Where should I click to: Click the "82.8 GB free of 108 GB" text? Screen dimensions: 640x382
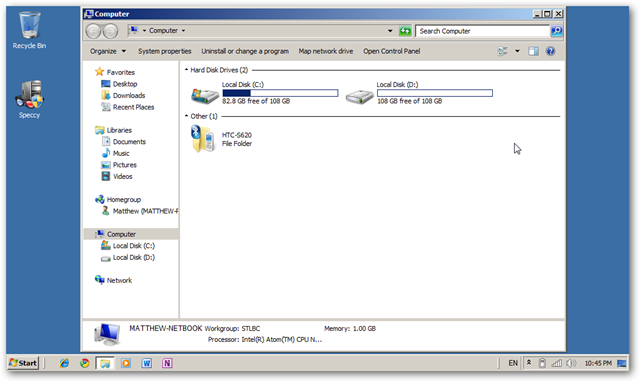(256, 101)
